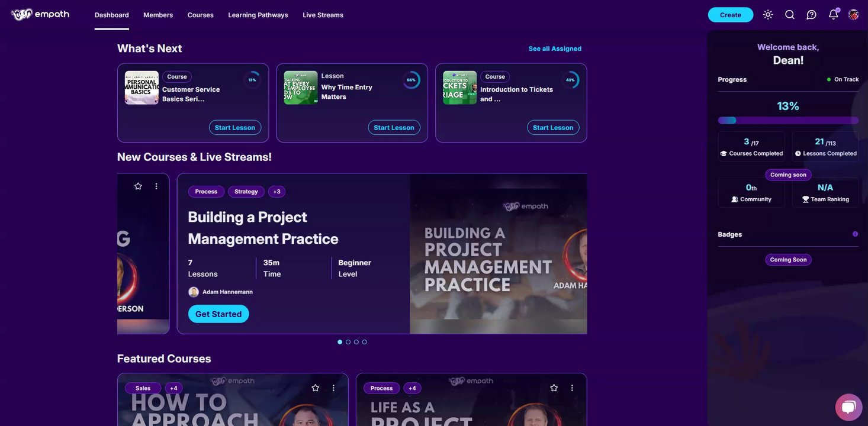868x426 pixels.
Task: Open options menu on How To Approach card
Action: click(333, 388)
